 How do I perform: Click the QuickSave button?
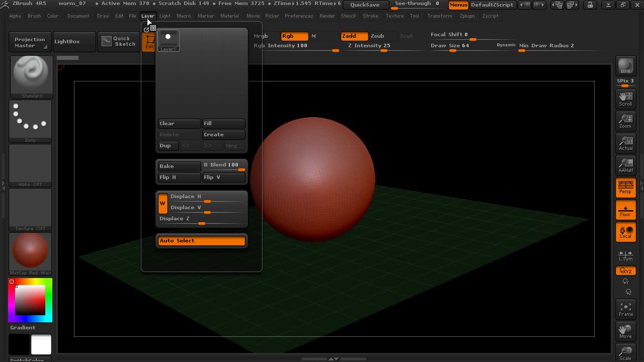tap(365, 5)
